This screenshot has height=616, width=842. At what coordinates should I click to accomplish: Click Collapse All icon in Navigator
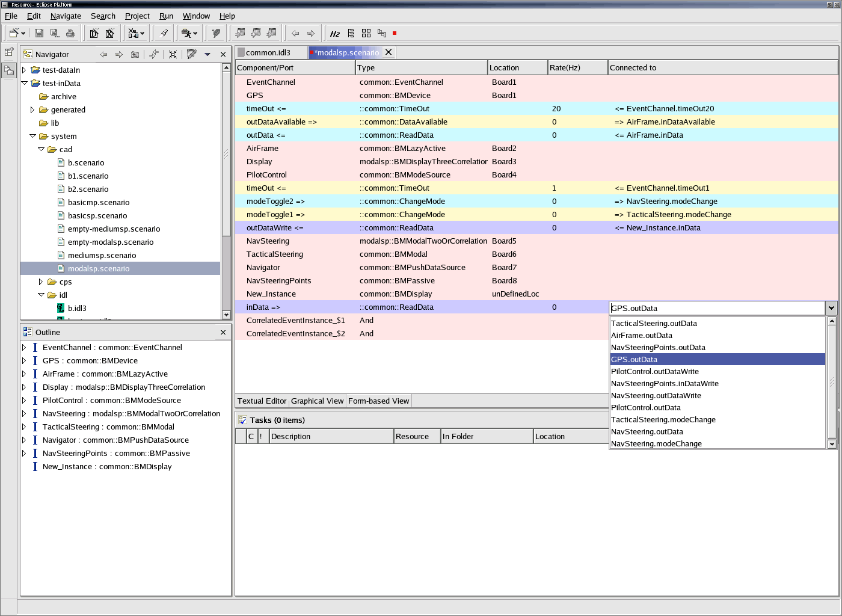pos(173,54)
